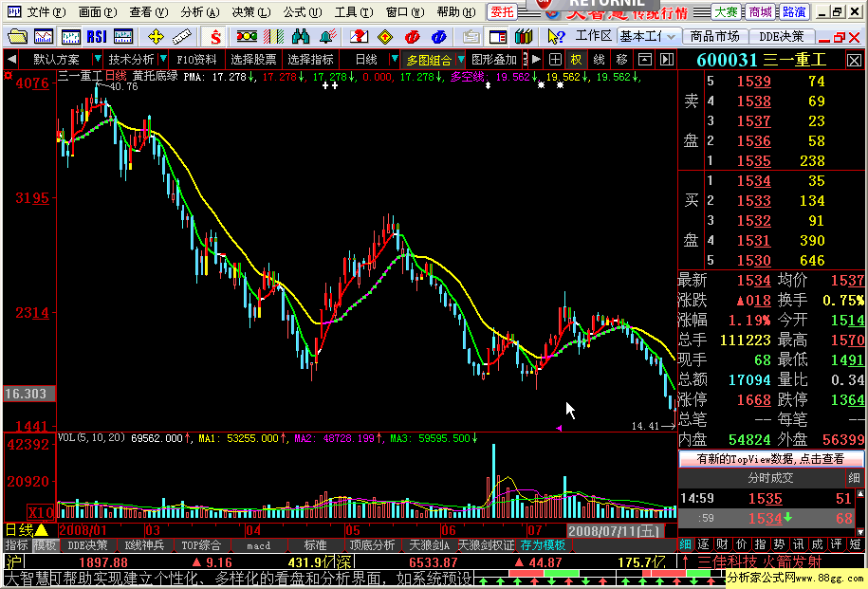Click the 商城 button
The height and width of the screenshot is (589, 868).
[760, 11]
